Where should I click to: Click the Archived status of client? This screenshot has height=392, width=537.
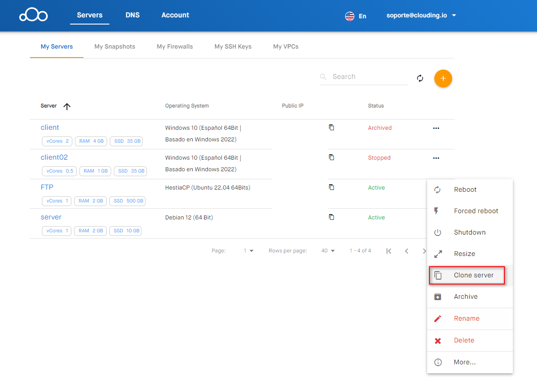point(380,128)
